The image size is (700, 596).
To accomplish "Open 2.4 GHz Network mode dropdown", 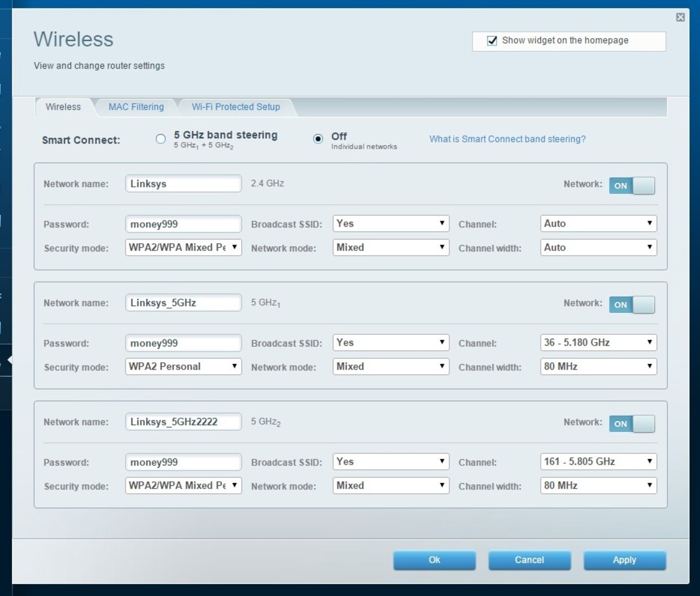I will (391, 247).
